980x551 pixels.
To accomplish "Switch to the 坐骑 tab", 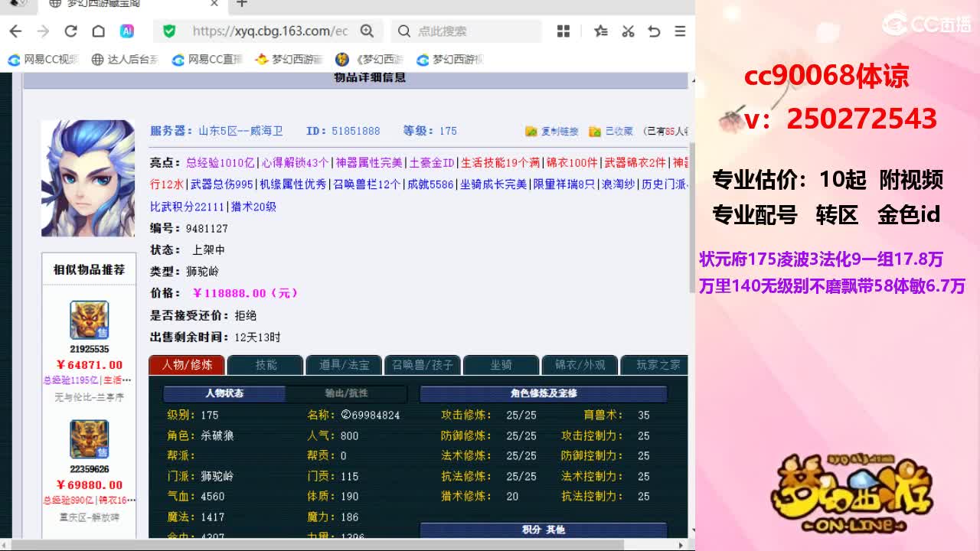I will [501, 365].
